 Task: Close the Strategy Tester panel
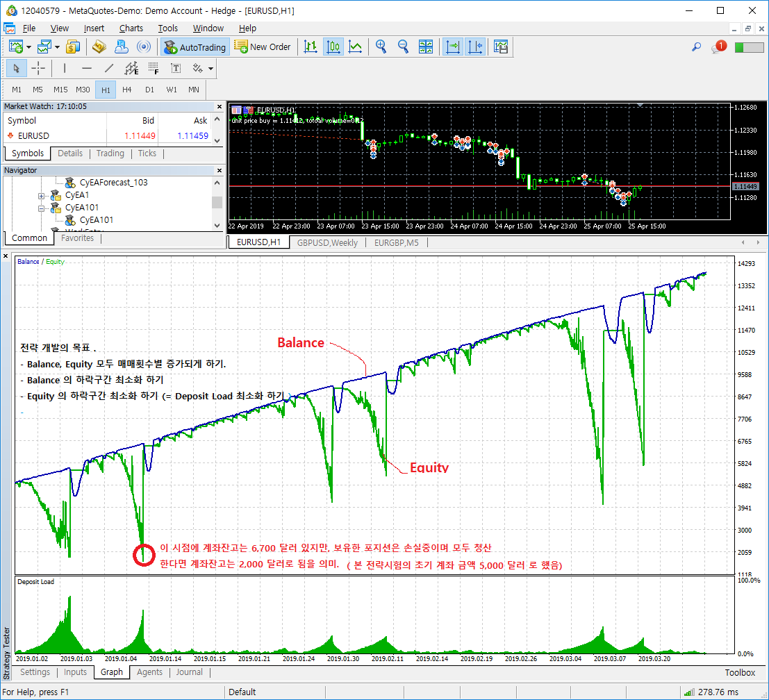[x=6, y=256]
